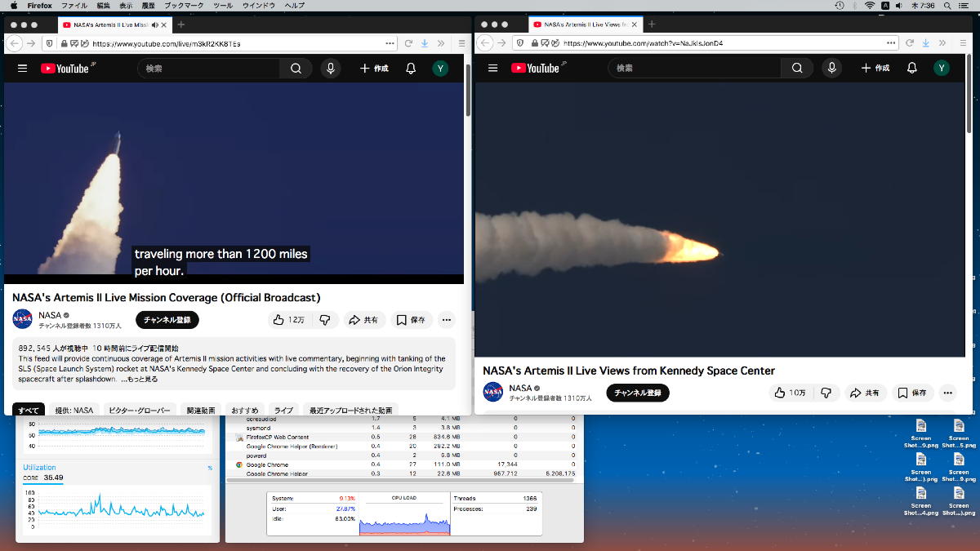Dislike the Mission Coverage video
980x551 pixels.
coord(325,320)
